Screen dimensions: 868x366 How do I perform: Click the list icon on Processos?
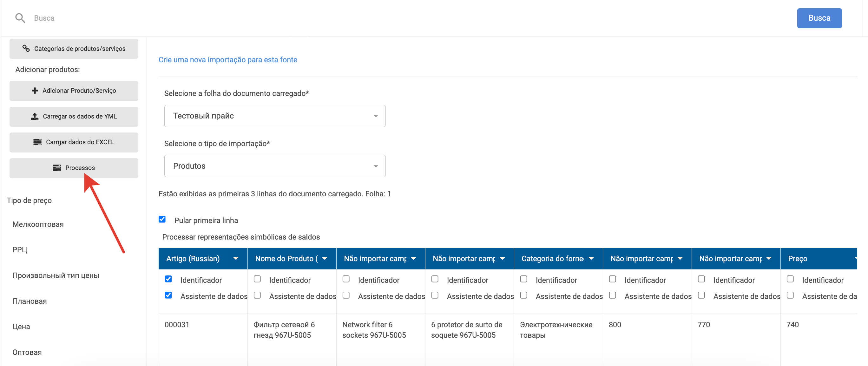[56, 168]
